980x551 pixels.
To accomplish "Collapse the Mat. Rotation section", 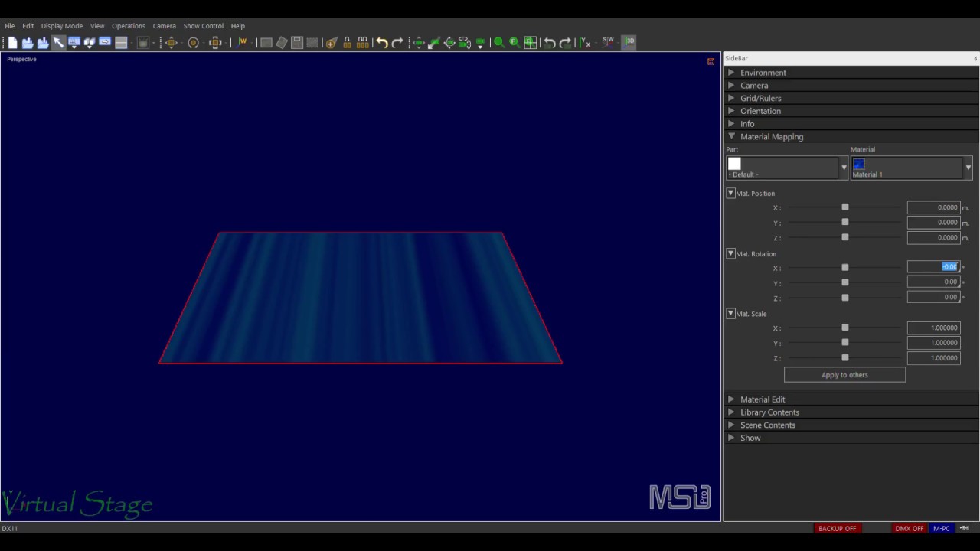I will 730,253.
